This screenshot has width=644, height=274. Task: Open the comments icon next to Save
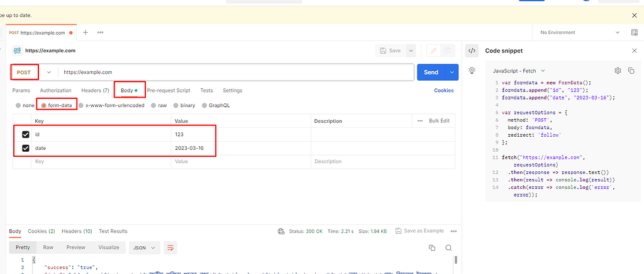pyautogui.click(x=447, y=50)
